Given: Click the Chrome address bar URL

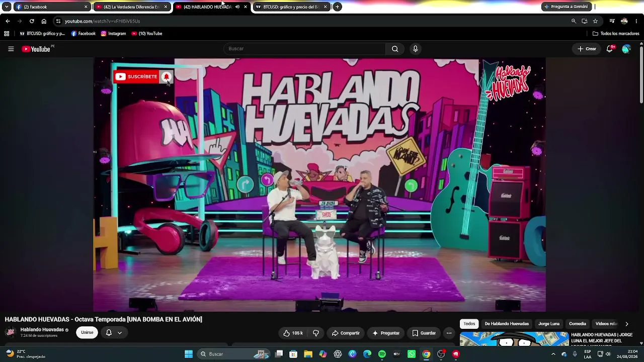Looking at the screenshot, I should point(102,21).
